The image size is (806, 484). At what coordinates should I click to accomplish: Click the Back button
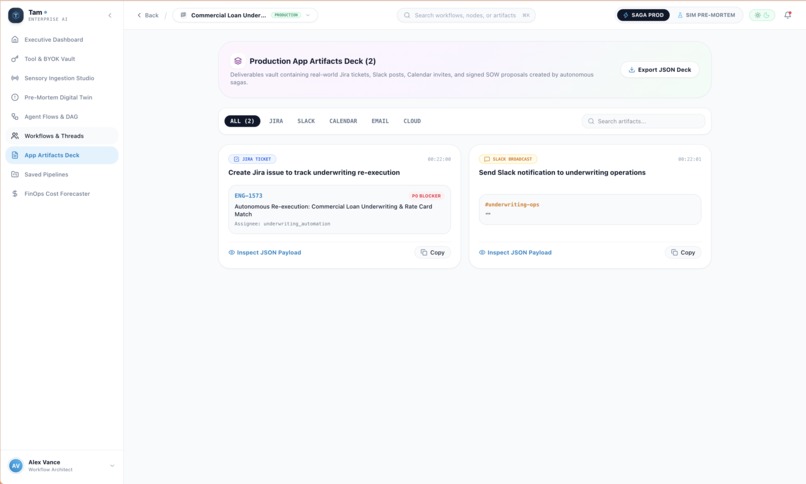pyautogui.click(x=148, y=15)
